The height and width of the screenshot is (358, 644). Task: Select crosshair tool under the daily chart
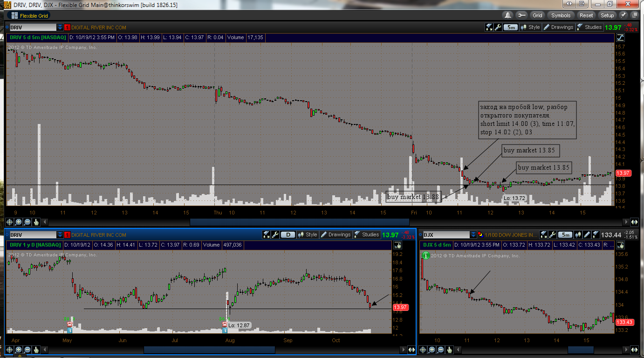tap(9, 350)
